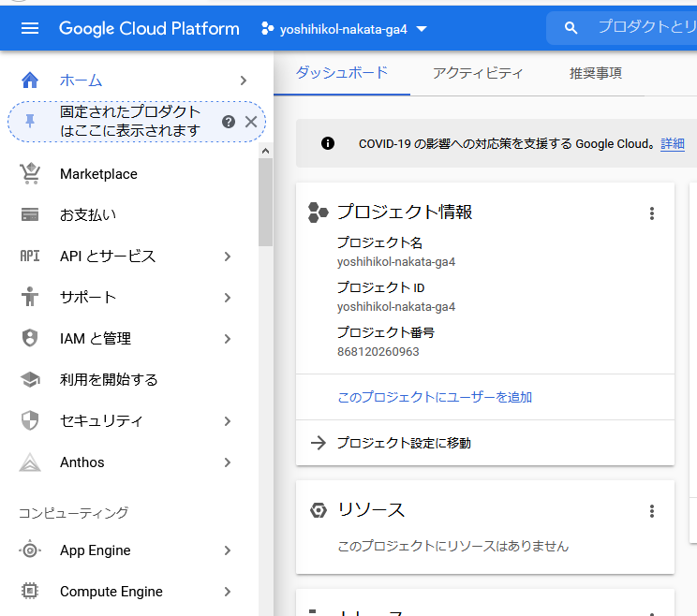The height and width of the screenshot is (616, 697).
Task: Click arrow icon beside プロジェクト設定に移動
Action: [x=319, y=443]
